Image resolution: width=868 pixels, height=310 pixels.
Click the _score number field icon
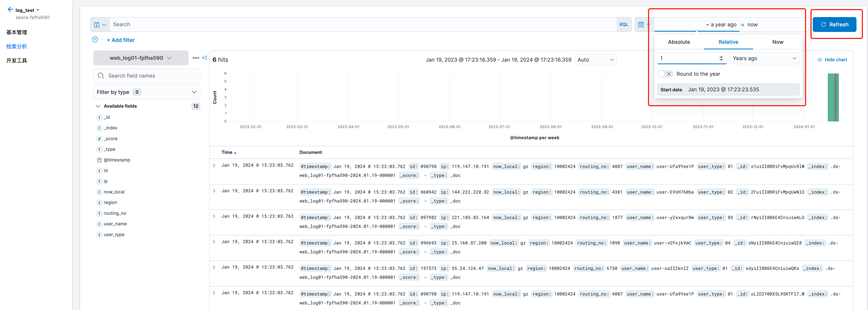click(x=99, y=139)
